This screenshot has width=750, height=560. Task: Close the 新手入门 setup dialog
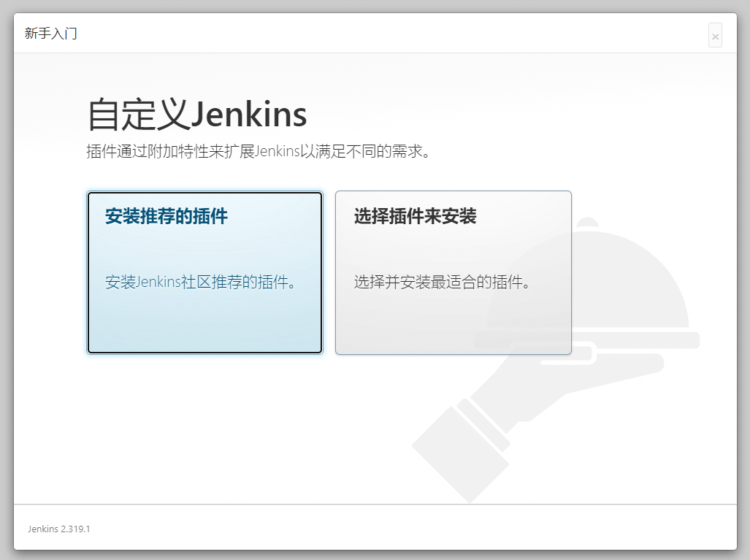point(715,36)
